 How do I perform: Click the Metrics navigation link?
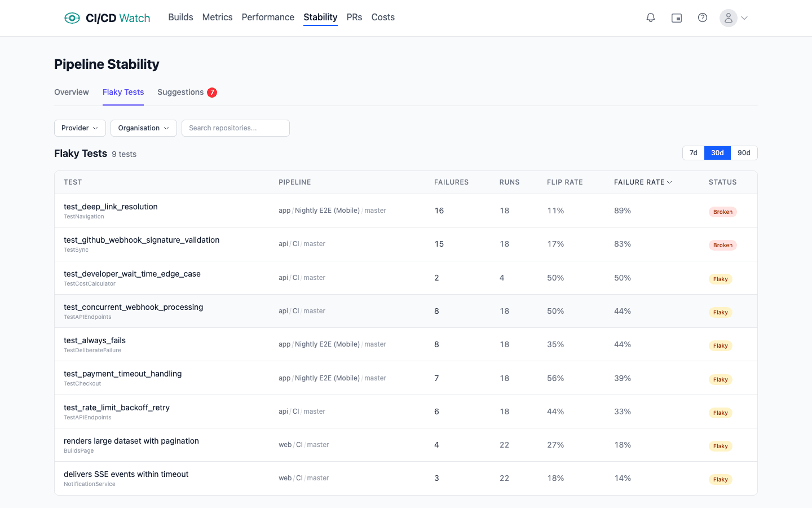pyautogui.click(x=217, y=17)
